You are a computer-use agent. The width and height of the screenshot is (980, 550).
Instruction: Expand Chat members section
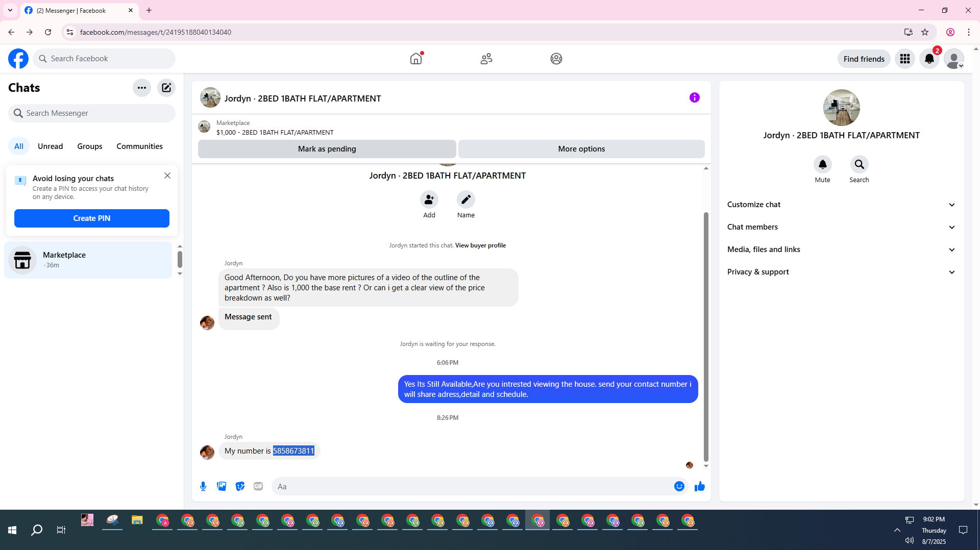coord(841,227)
